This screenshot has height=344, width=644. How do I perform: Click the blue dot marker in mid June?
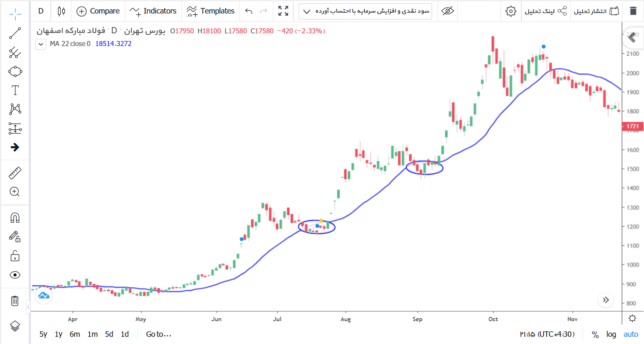(x=242, y=239)
